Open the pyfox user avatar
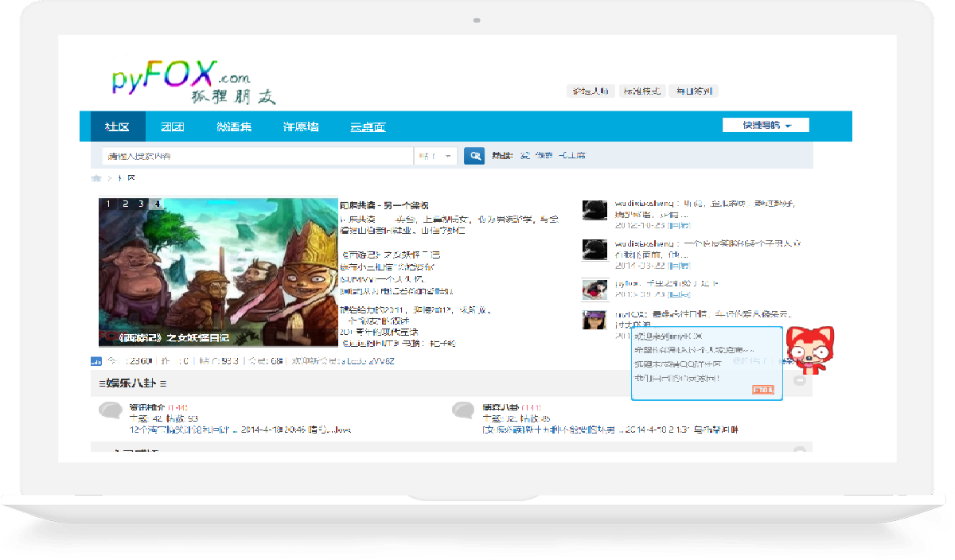Viewport: 955px width, 560px height. click(595, 290)
